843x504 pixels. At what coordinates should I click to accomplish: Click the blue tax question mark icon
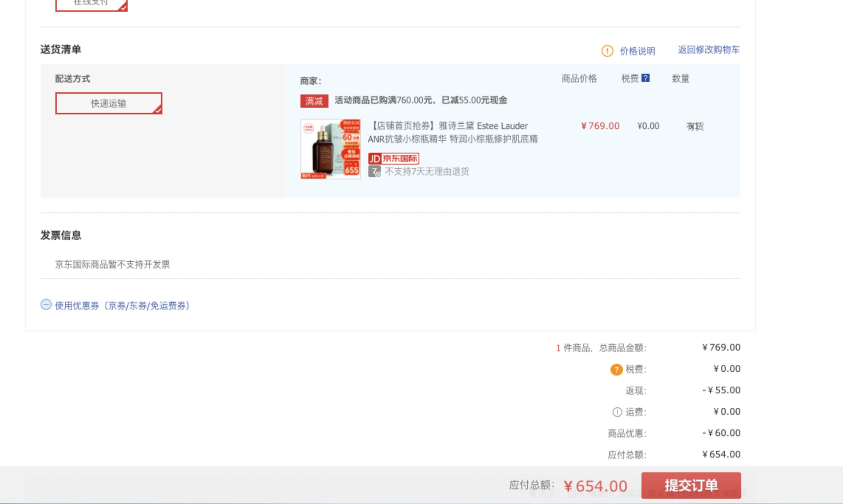pyautogui.click(x=646, y=78)
